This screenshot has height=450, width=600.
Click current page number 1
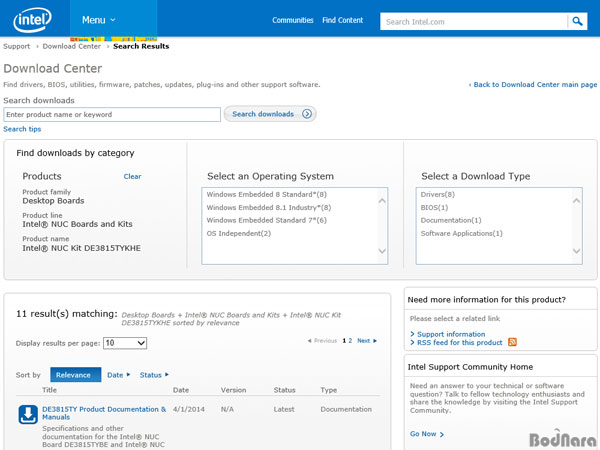[344, 341]
